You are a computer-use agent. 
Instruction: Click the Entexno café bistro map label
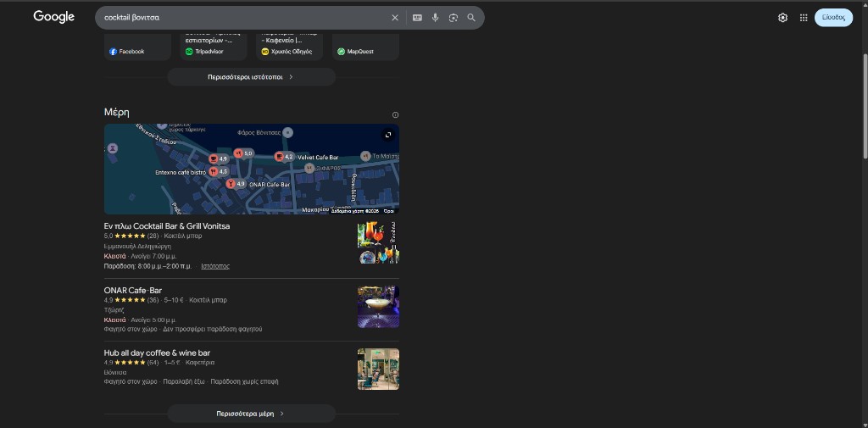(x=181, y=173)
